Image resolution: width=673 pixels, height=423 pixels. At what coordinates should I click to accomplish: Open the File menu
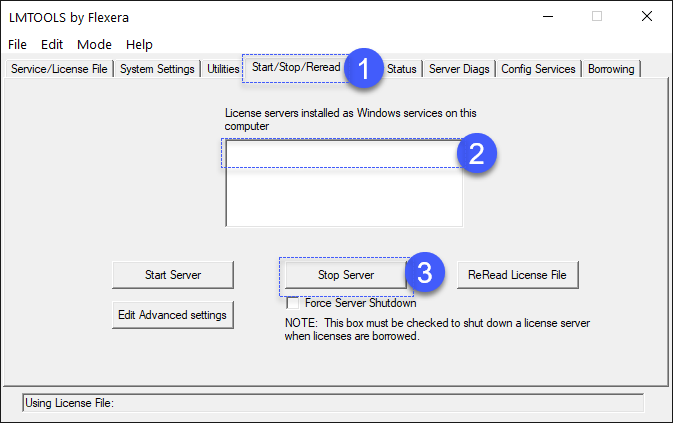pos(17,44)
